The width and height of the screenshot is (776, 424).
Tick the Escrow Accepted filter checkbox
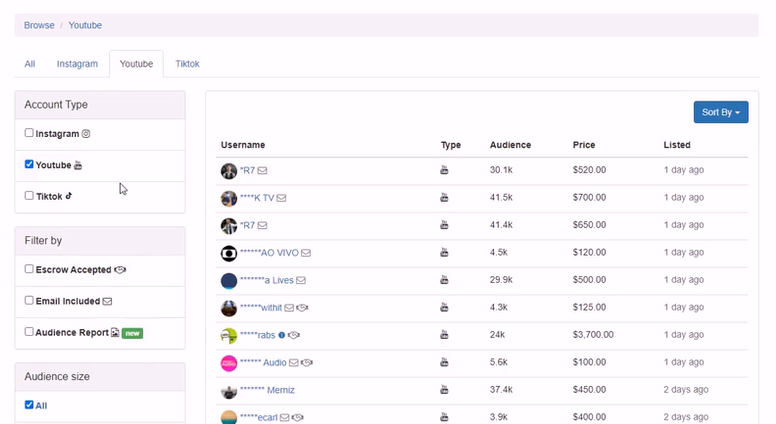click(x=29, y=269)
